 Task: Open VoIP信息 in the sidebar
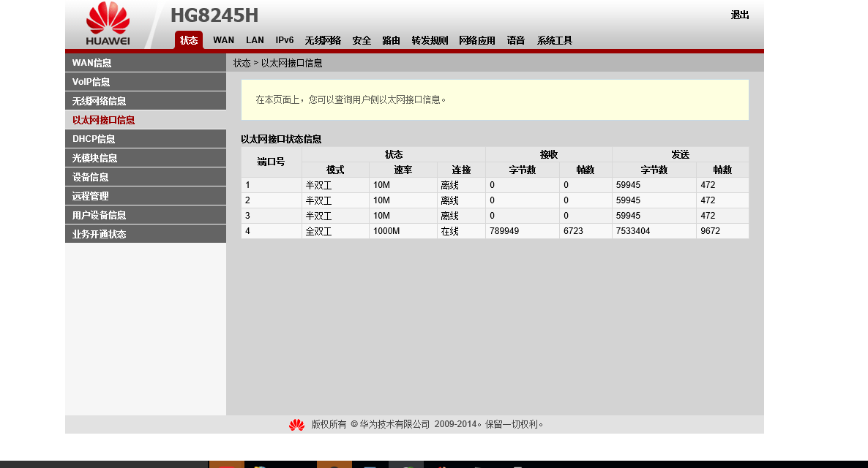point(146,82)
